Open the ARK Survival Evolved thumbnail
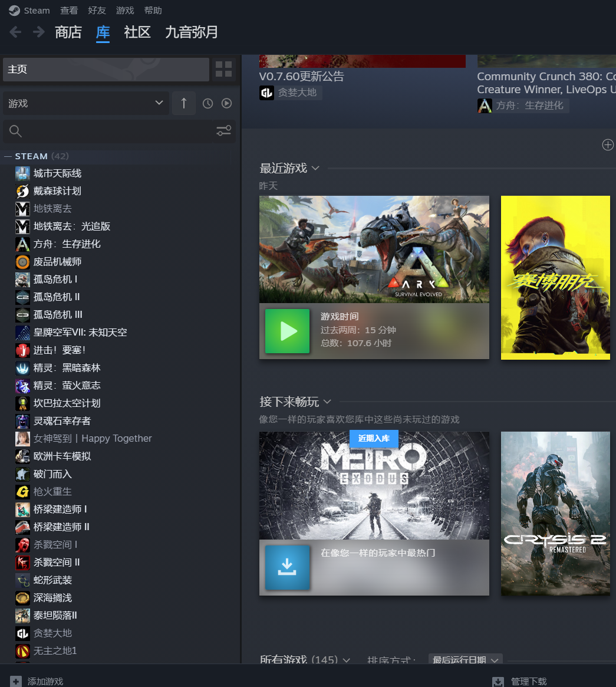 click(x=374, y=249)
